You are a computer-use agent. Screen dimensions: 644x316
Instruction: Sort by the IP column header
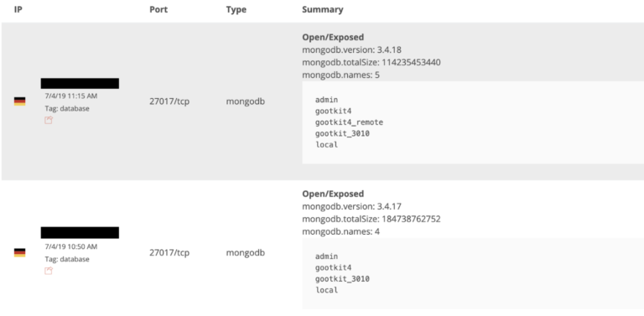(18, 9)
